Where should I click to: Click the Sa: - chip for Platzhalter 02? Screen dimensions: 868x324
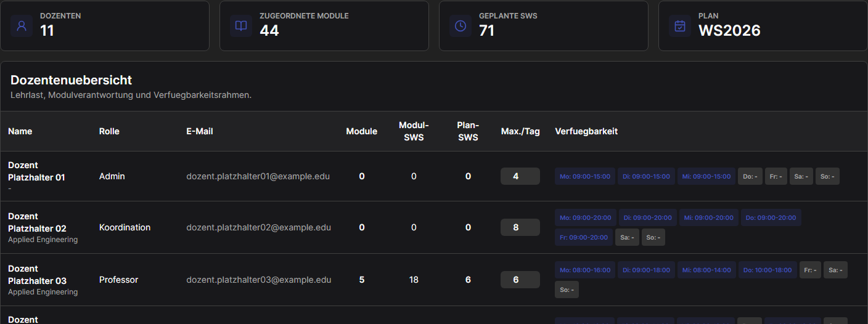click(627, 237)
